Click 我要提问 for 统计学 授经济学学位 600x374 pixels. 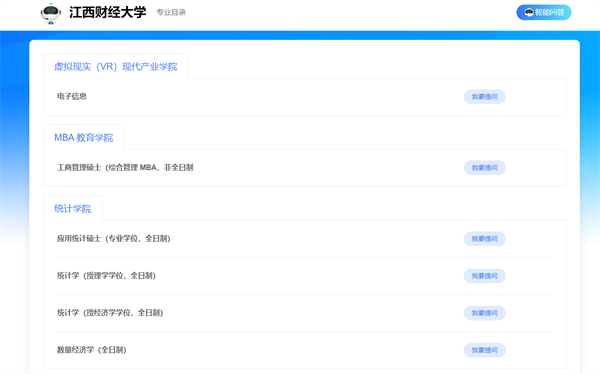(484, 313)
